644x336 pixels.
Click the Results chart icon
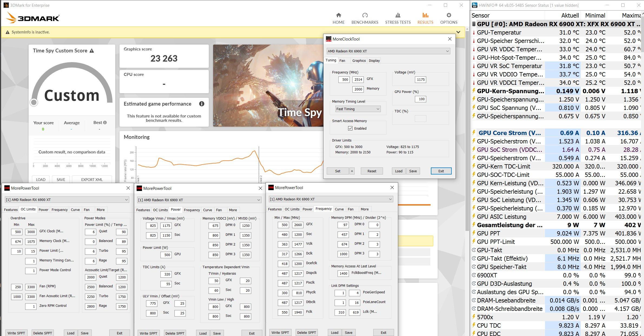click(x=425, y=15)
